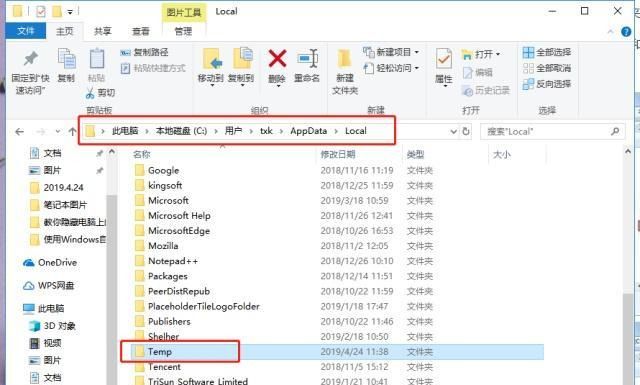Select the Google folder
Viewport: 640px width, 385px height.
[x=163, y=170]
